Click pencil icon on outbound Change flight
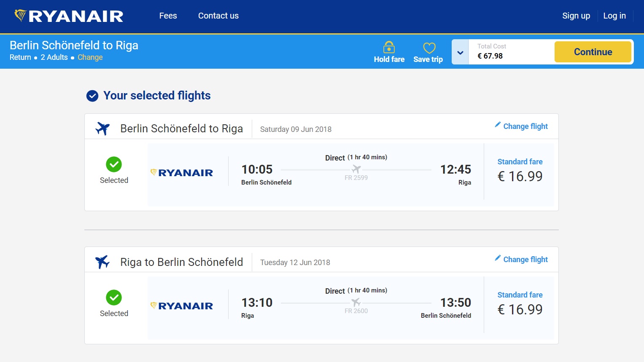The height and width of the screenshot is (362, 644). (x=498, y=125)
